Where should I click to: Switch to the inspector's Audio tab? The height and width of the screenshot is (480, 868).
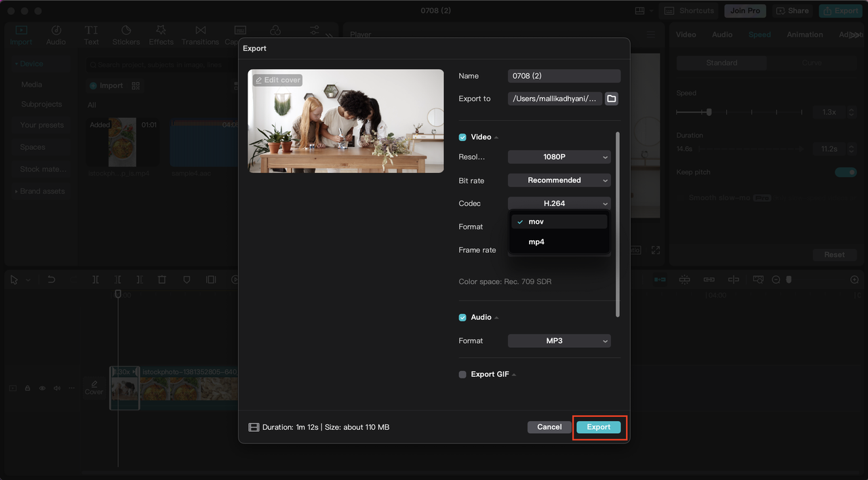tap(722, 35)
